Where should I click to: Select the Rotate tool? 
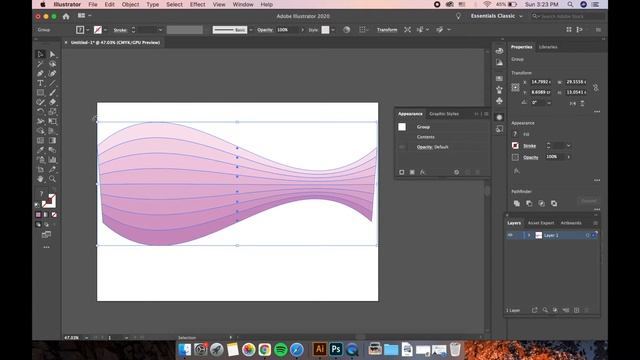(x=40, y=111)
